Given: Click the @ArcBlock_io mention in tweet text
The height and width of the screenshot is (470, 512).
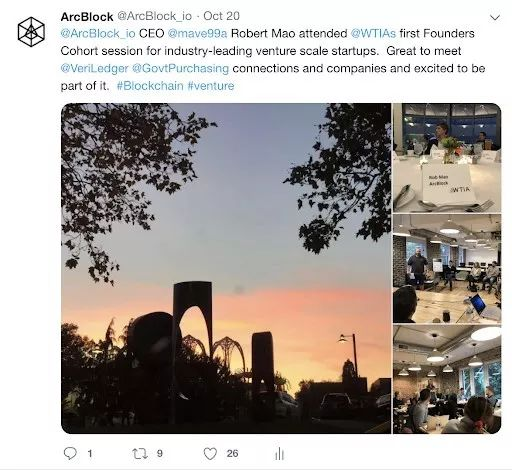Looking at the screenshot, I should point(98,33).
